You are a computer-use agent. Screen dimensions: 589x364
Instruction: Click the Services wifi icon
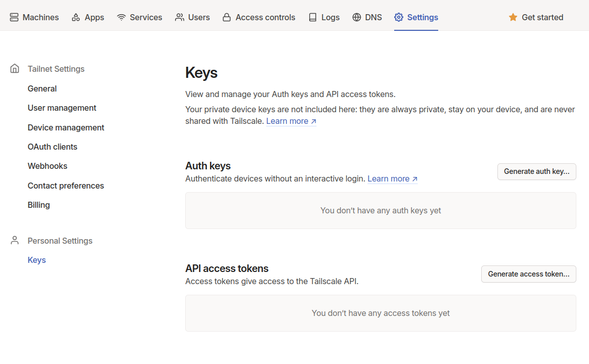pos(121,17)
